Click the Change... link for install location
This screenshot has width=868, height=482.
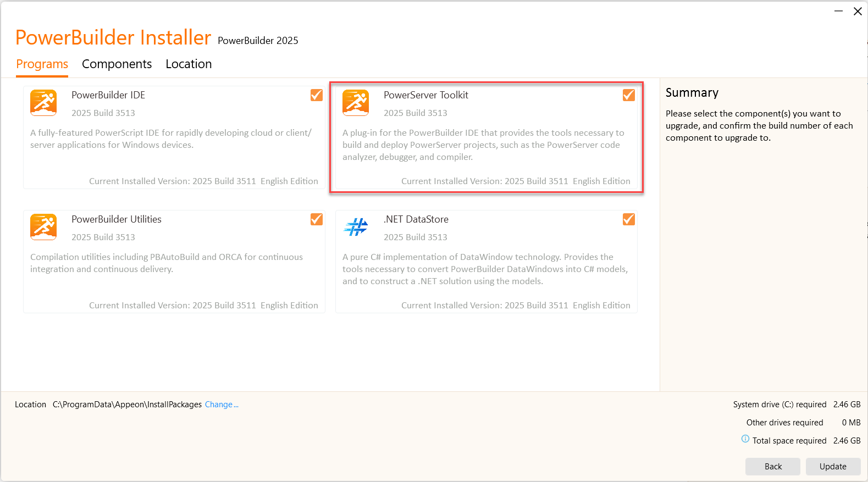click(x=222, y=405)
